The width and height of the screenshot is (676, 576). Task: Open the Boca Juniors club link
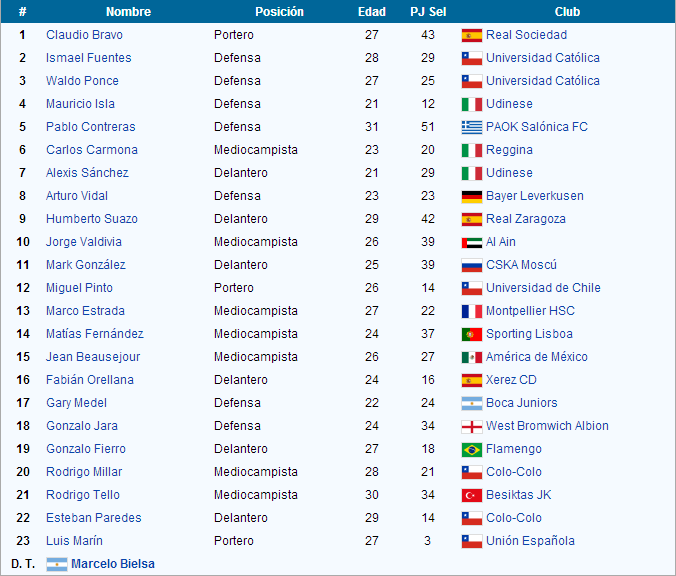(x=522, y=403)
